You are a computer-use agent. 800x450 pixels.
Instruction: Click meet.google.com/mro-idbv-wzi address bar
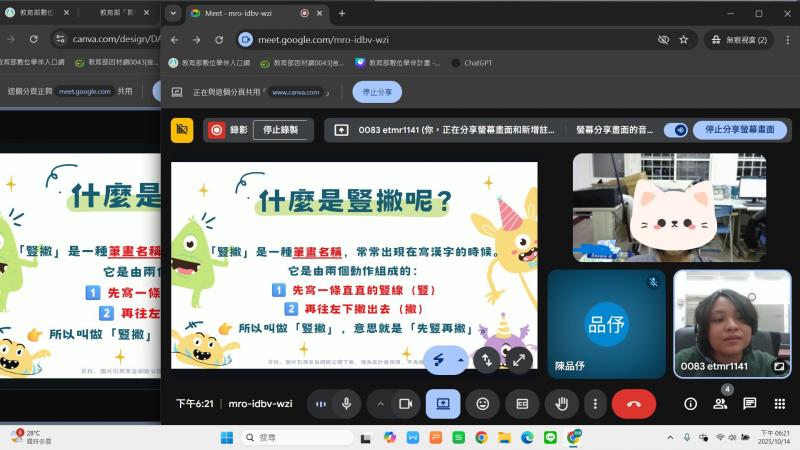[323, 40]
